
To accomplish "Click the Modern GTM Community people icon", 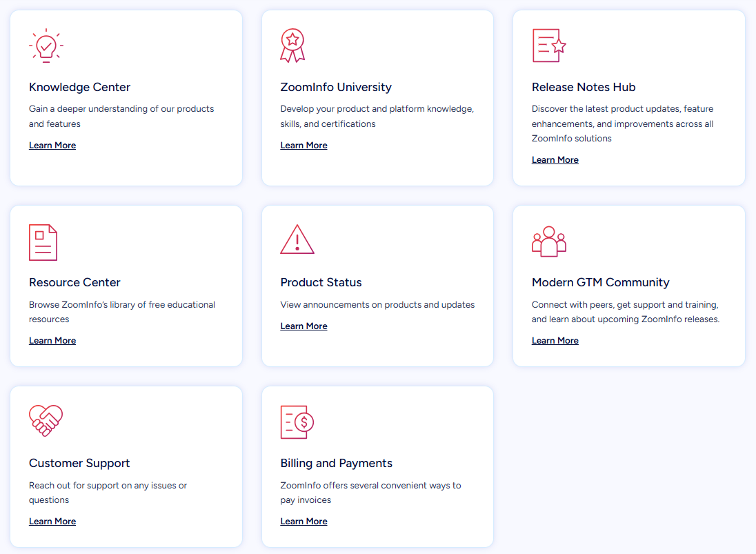I will [549, 241].
